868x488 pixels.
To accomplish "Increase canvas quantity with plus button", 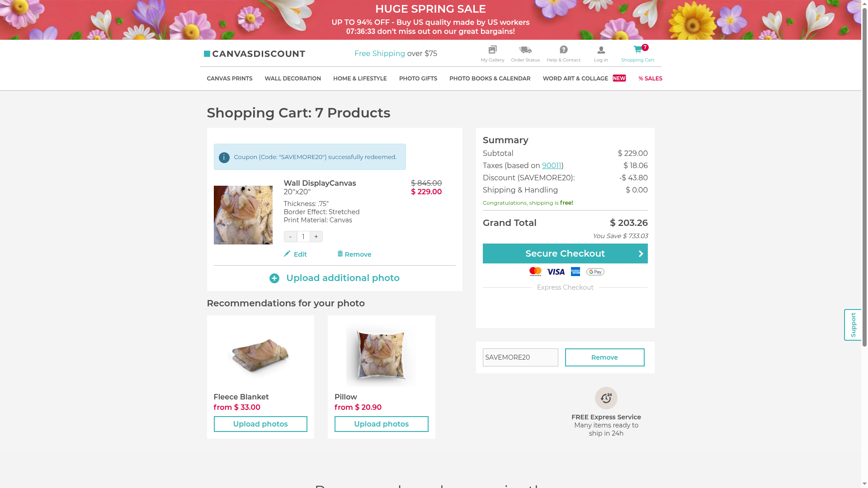I will pos(316,237).
